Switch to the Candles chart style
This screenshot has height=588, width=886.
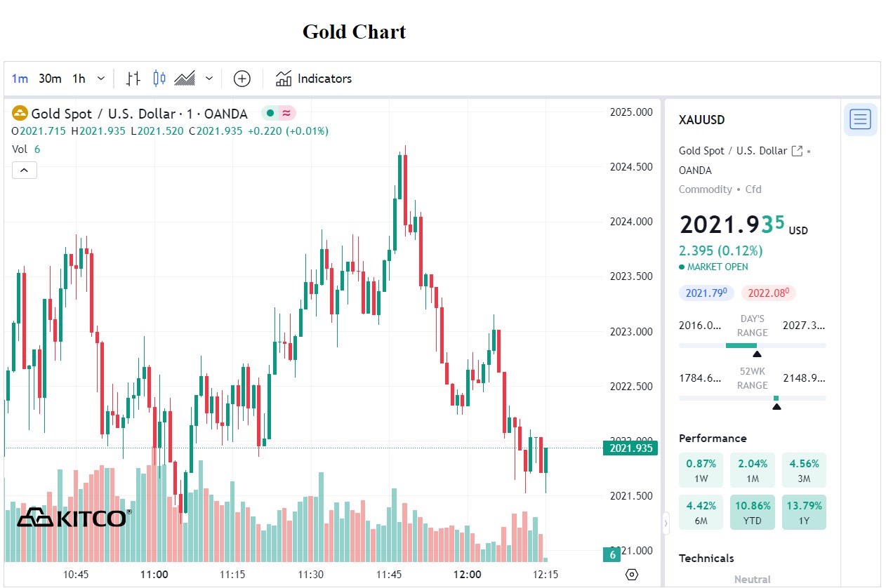tap(159, 79)
